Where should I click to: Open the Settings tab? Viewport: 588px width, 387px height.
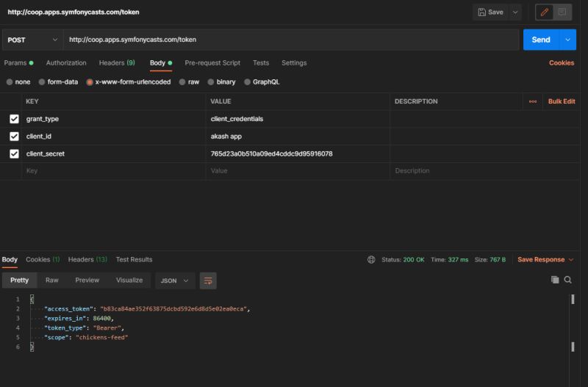pos(294,63)
